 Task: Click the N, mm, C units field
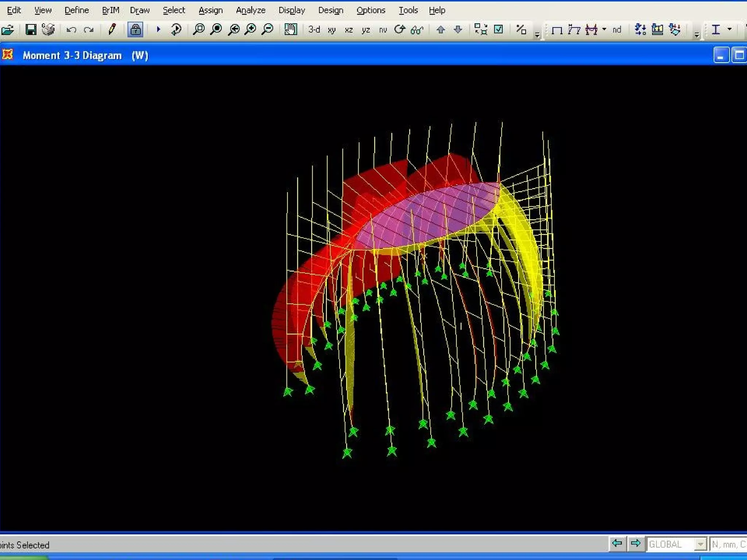coord(728,544)
